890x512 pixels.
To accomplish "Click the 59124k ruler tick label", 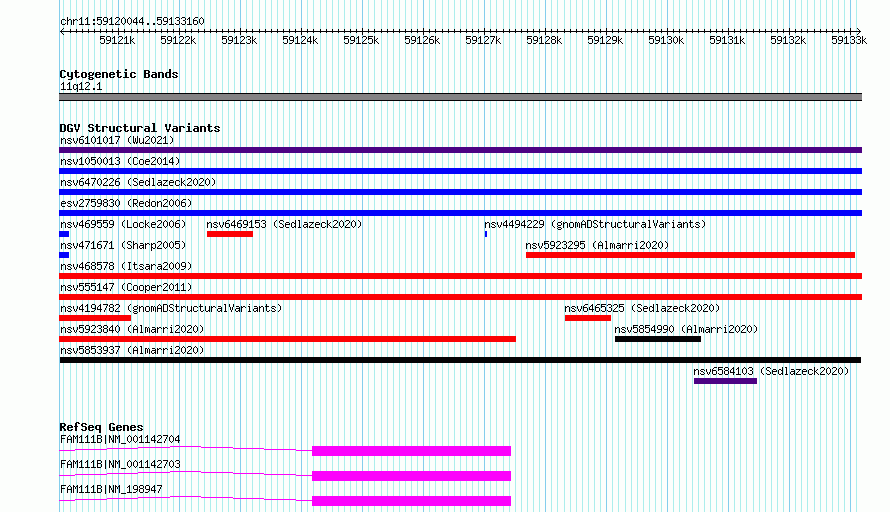I will (x=300, y=40).
